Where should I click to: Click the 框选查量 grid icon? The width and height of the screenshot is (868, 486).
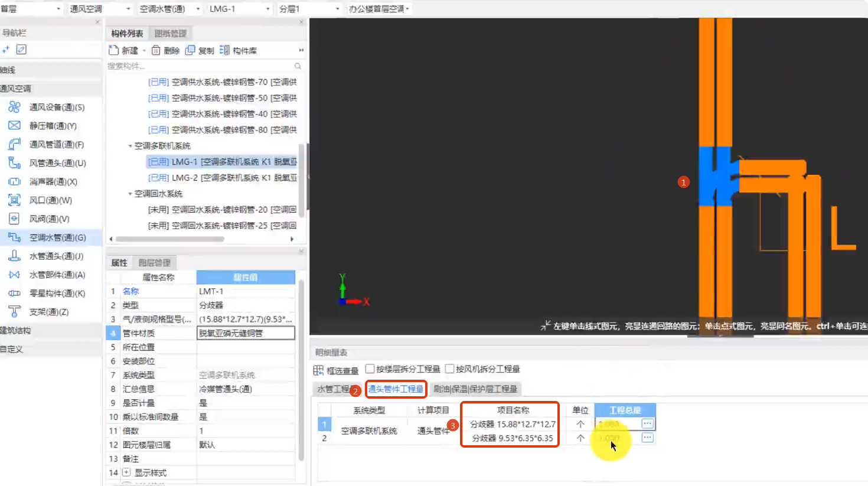(318, 370)
